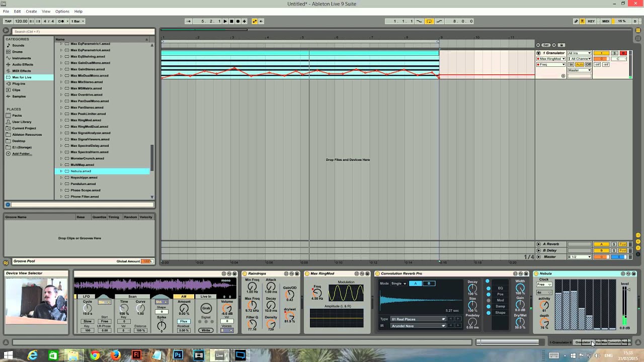Select Samples category in browser

coord(19,96)
